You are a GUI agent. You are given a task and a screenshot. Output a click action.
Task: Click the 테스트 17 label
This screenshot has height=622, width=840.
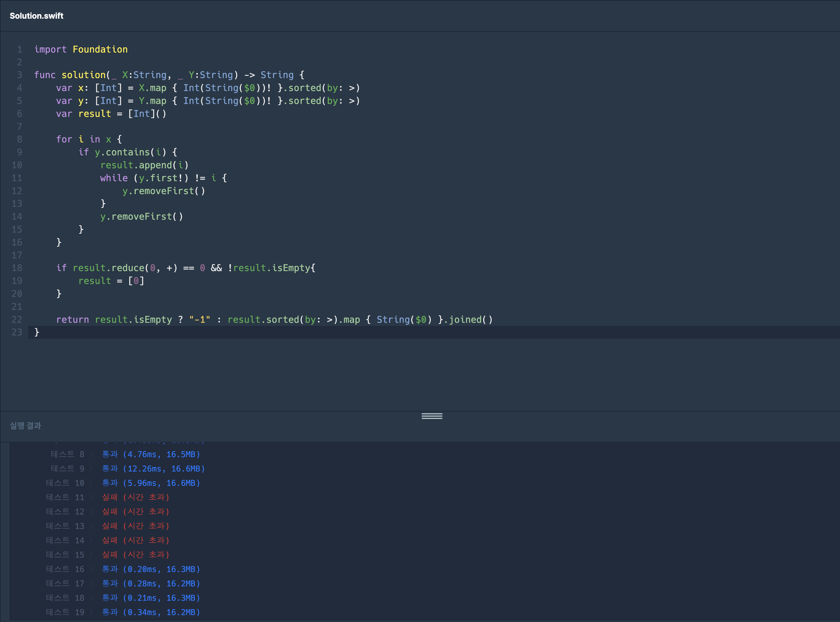(x=65, y=584)
